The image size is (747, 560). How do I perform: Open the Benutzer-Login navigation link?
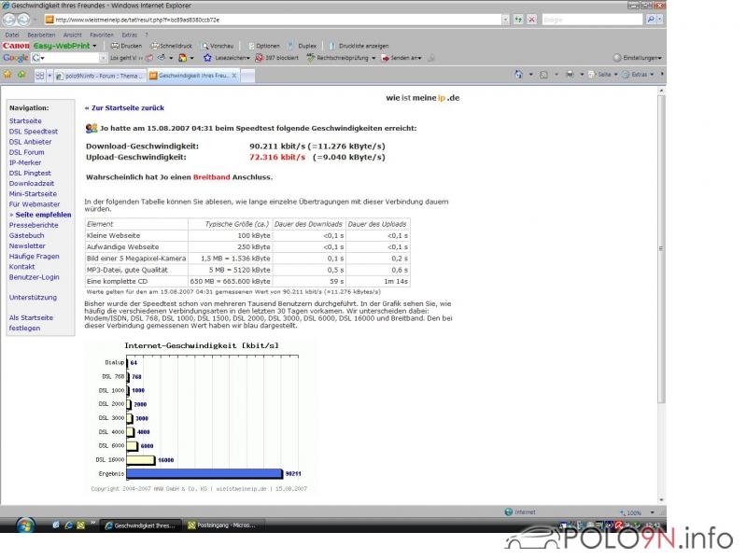(x=35, y=277)
